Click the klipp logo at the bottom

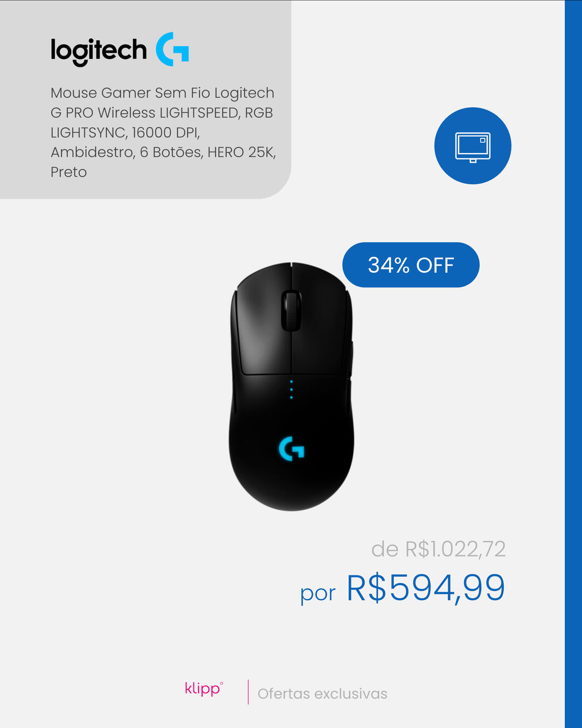click(204, 689)
